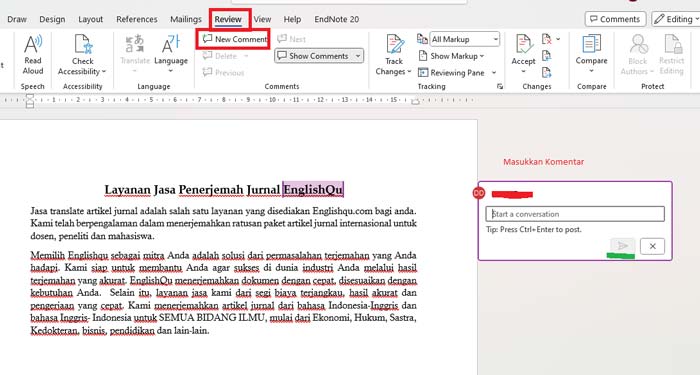Cancel the comment with the X button
The height and width of the screenshot is (375, 700).
click(x=652, y=246)
